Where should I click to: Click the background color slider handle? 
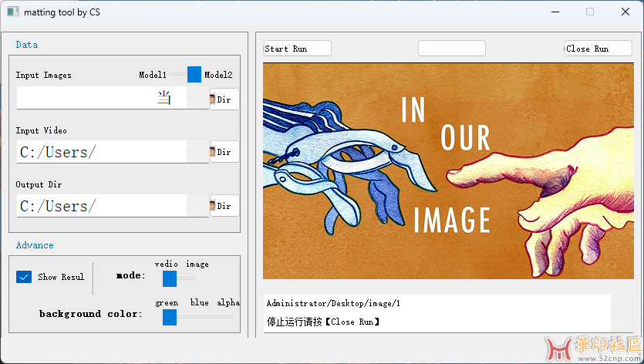[x=170, y=317]
